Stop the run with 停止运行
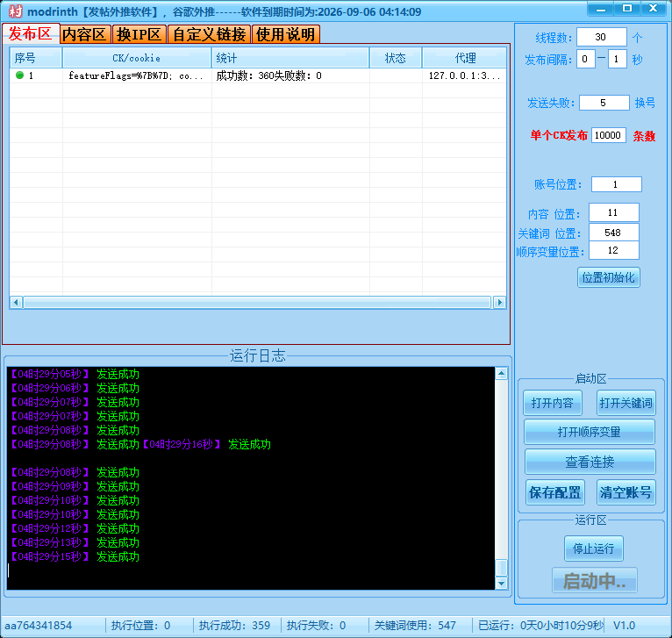 coord(593,549)
